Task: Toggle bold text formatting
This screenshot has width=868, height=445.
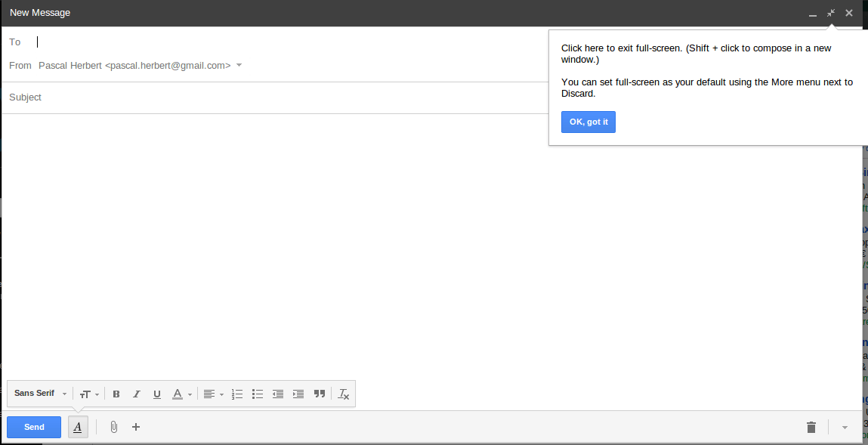Action: pyautogui.click(x=116, y=394)
